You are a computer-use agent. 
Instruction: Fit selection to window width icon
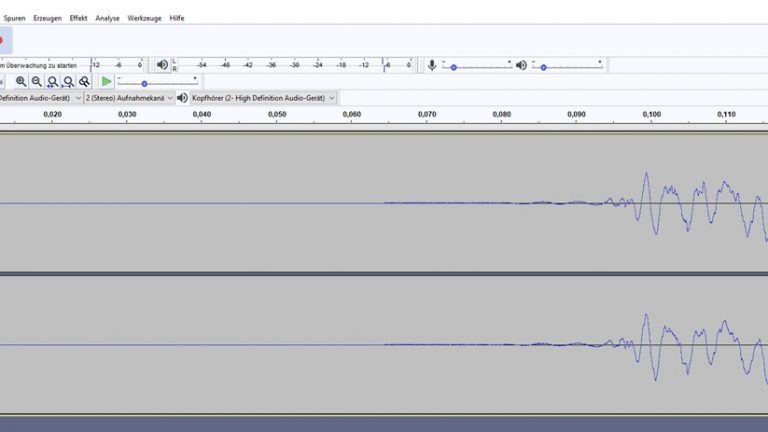52,82
